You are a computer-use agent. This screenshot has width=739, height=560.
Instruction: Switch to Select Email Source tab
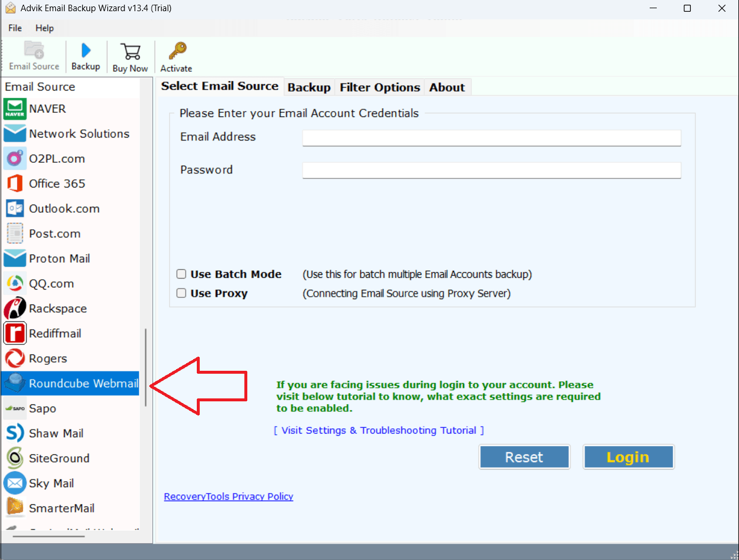tap(220, 86)
